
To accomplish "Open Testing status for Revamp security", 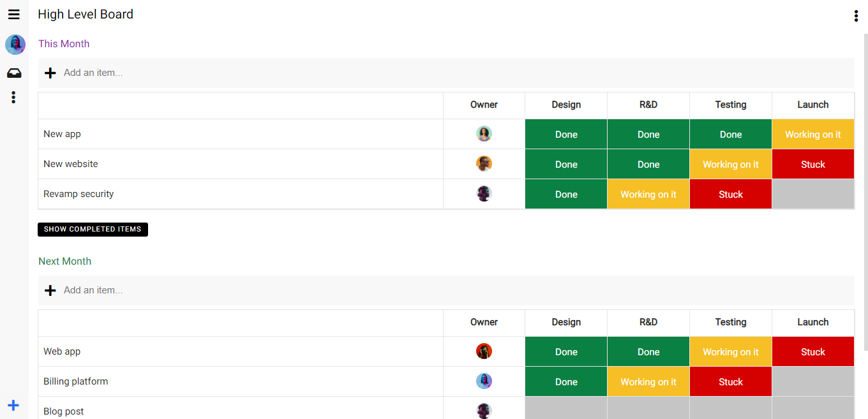I will tap(730, 195).
